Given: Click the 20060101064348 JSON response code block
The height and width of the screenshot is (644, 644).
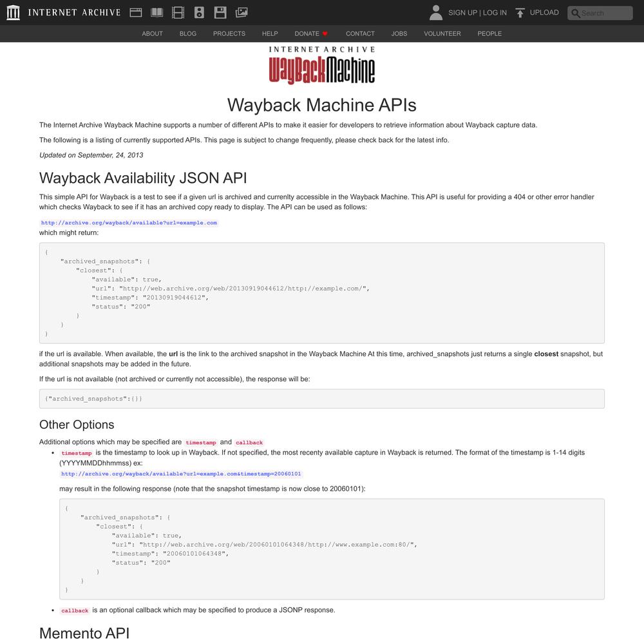Looking at the screenshot, I should point(332,549).
